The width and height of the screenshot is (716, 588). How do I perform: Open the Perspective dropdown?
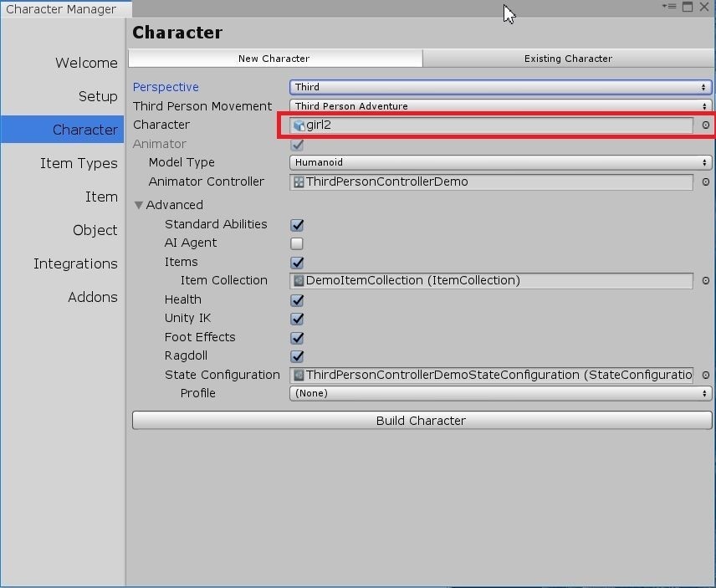(500, 87)
